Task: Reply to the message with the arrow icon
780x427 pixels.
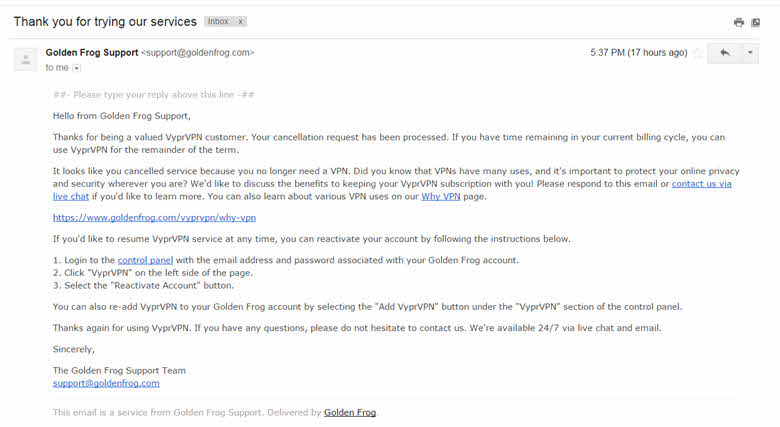Action: point(725,52)
